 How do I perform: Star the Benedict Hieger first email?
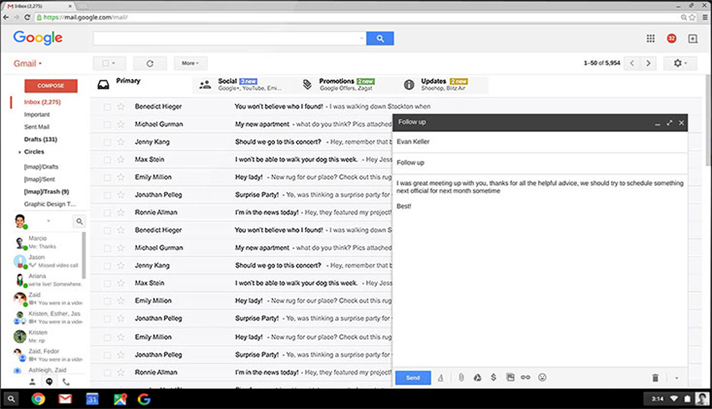tap(121, 107)
